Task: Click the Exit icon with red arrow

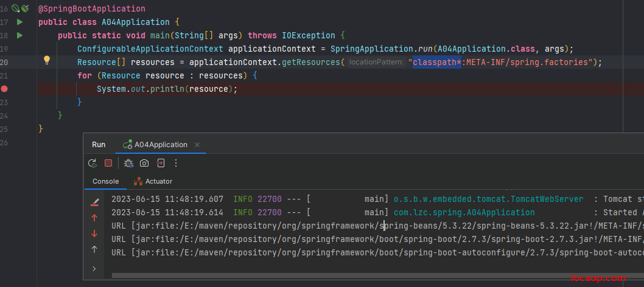Action: (x=160, y=163)
